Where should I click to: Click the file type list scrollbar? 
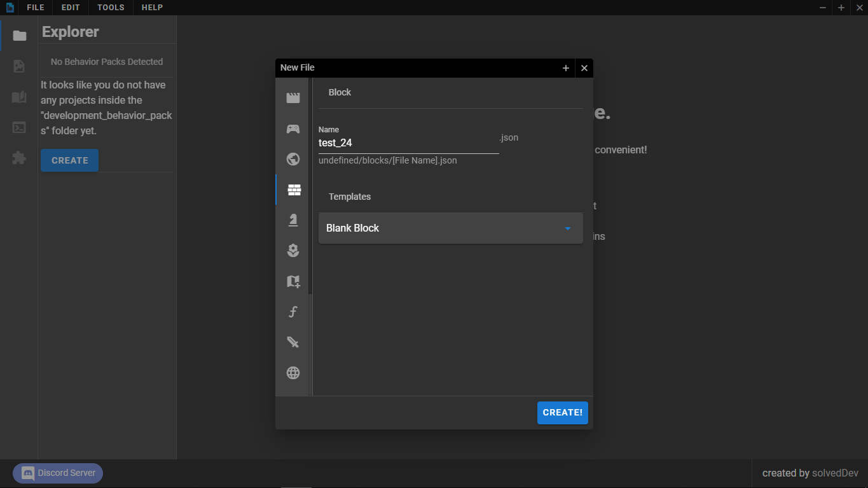coord(310,186)
